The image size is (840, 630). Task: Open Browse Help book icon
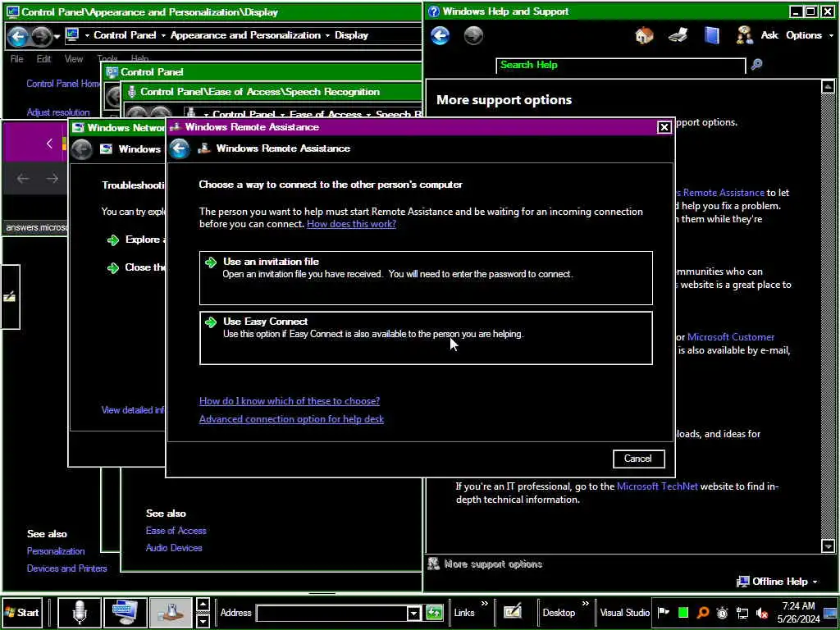tap(711, 35)
